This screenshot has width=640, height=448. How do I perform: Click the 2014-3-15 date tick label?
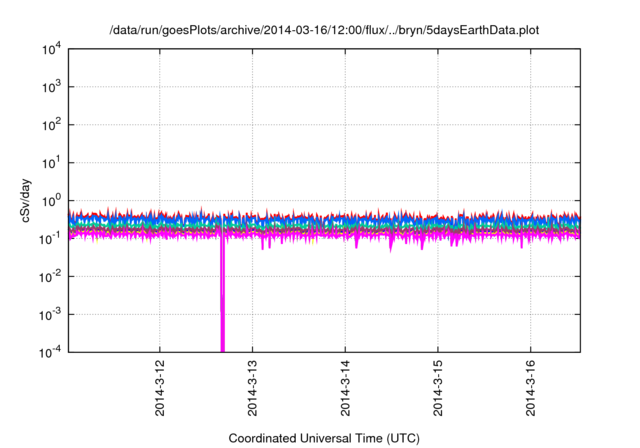438,388
